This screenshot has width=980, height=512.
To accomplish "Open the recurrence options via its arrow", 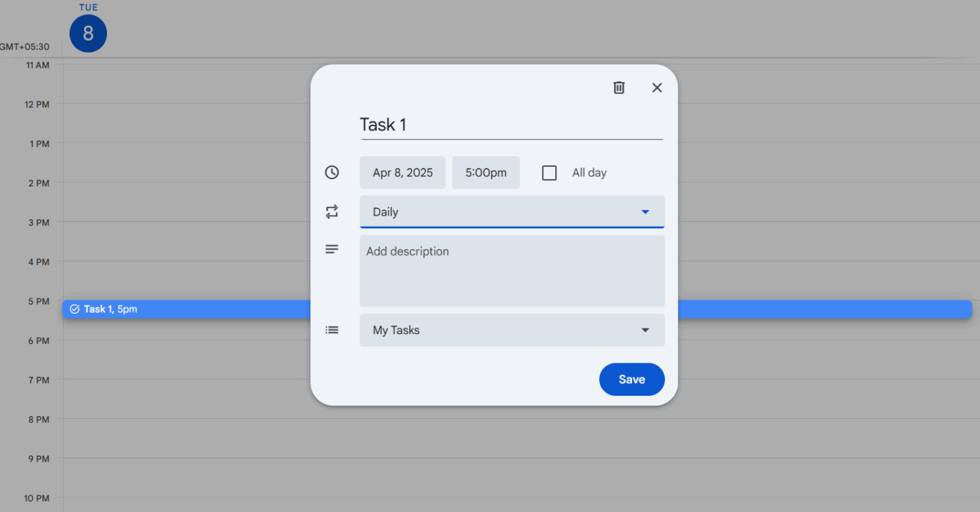I will coord(644,212).
